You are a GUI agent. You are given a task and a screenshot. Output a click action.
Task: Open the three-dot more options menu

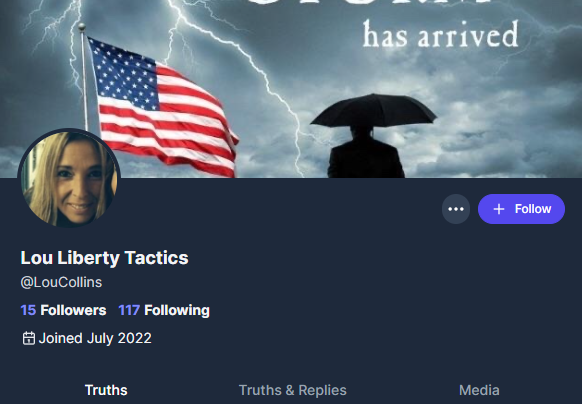456,209
